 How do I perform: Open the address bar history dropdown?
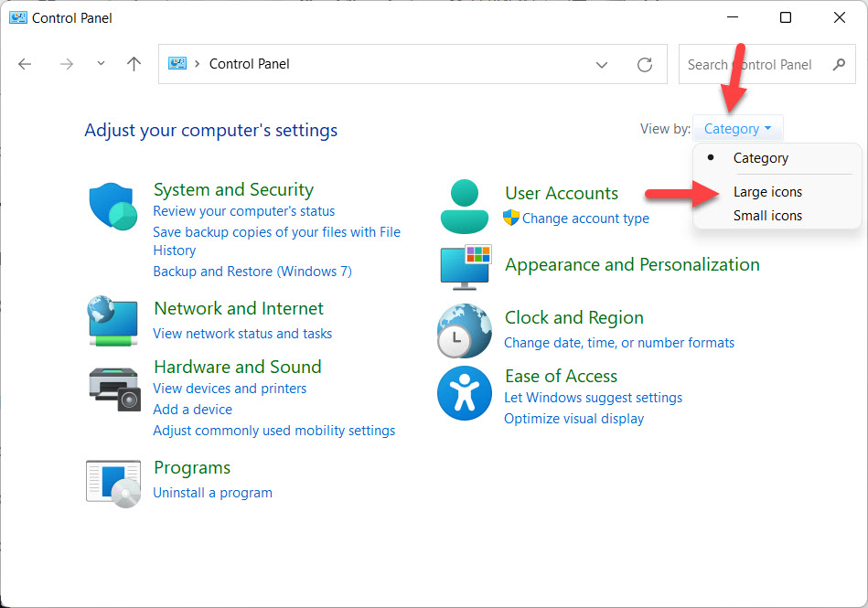[602, 64]
